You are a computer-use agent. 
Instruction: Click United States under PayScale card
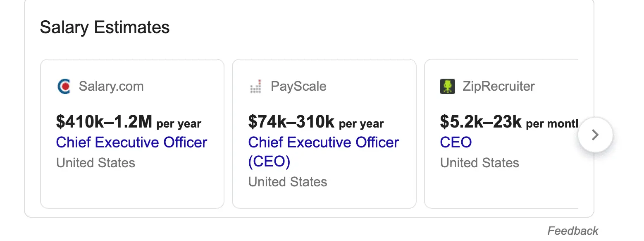click(288, 182)
